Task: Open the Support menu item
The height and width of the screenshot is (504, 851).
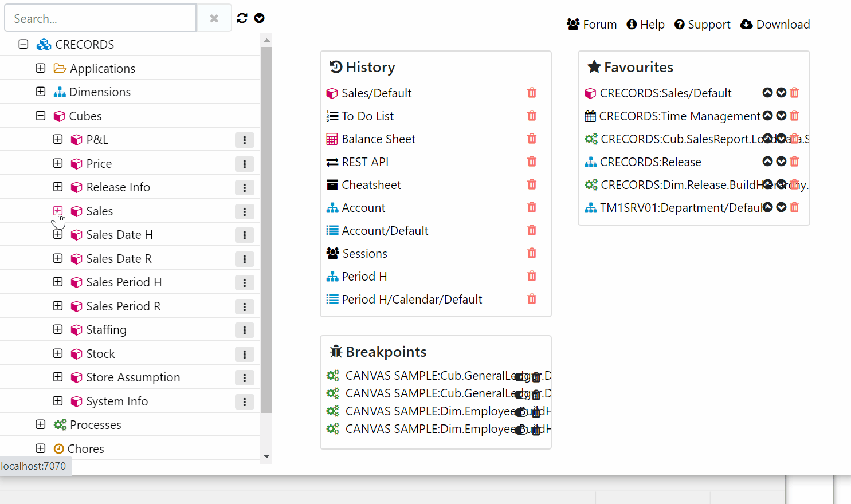Action: 703,25
